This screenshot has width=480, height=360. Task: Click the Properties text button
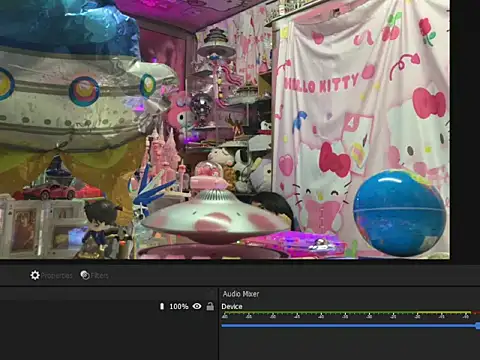pyautogui.click(x=56, y=276)
